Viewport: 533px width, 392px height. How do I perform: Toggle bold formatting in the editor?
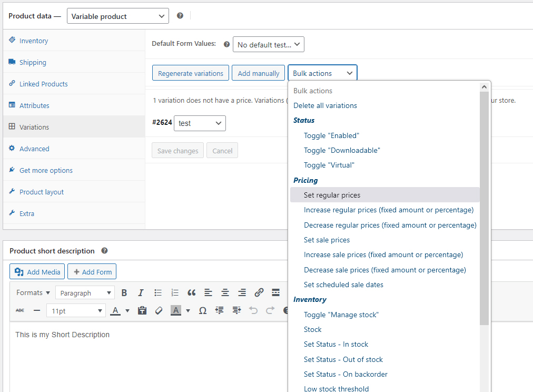click(x=124, y=293)
